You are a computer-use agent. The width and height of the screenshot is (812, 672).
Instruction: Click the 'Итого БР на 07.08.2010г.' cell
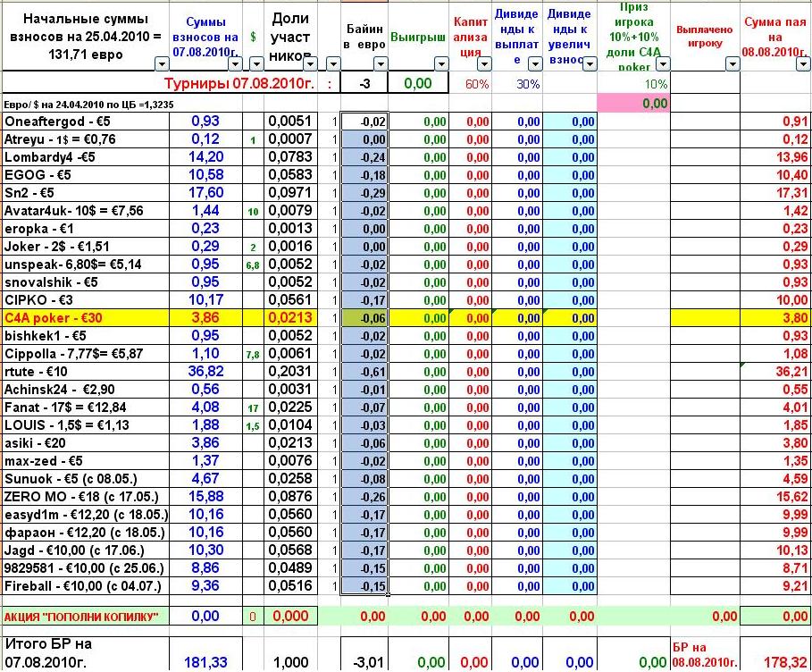click(86, 654)
